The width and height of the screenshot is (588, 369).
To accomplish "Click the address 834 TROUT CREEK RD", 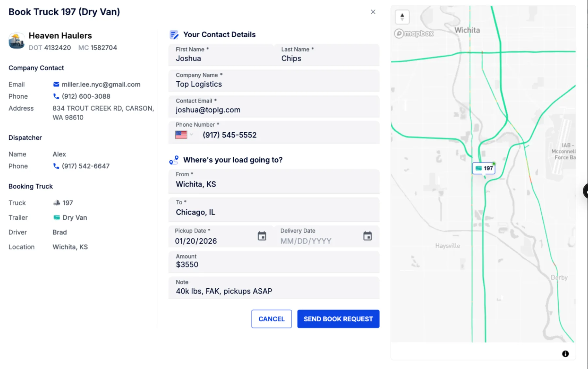I will pos(103,113).
